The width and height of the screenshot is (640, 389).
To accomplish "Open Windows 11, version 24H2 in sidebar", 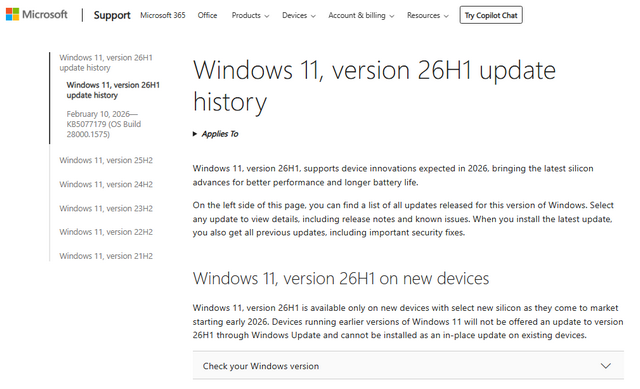I will (106, 184).
